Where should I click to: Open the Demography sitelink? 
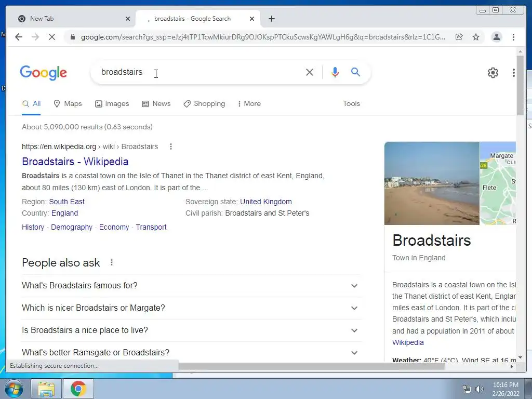72,227
